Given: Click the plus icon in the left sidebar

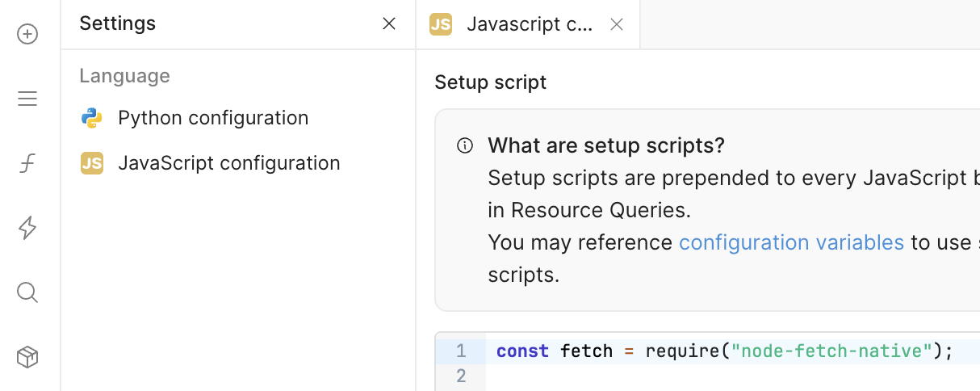Looking at the screenshot, I should (27, 34).
